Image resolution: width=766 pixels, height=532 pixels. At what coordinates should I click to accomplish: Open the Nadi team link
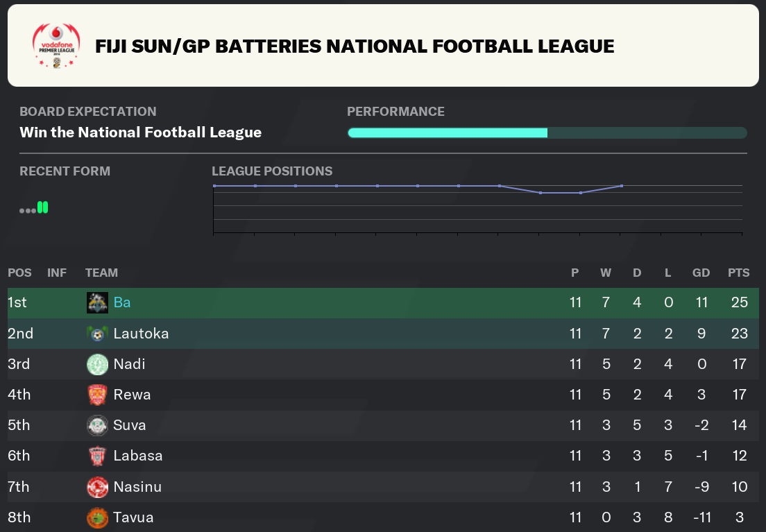(x=129, y=364)
